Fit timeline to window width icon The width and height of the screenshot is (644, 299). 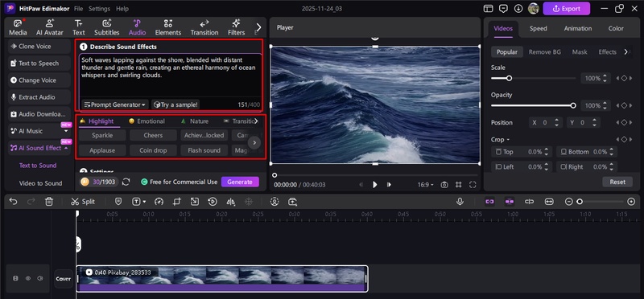click(x=549, y=202)
